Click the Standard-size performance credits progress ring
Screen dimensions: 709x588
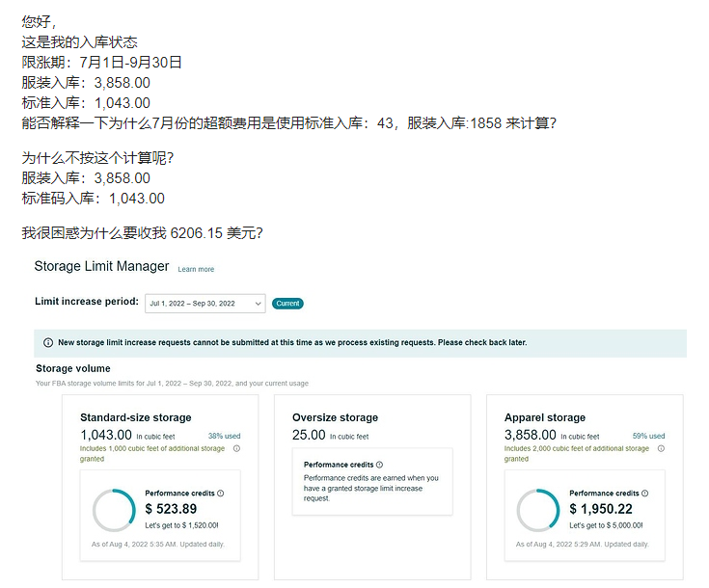[x=114, y=510]
